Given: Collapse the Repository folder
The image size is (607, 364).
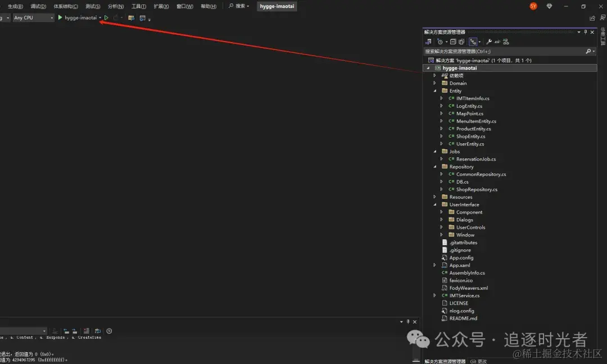Looking at the screenshot, I should click(434, 167).
